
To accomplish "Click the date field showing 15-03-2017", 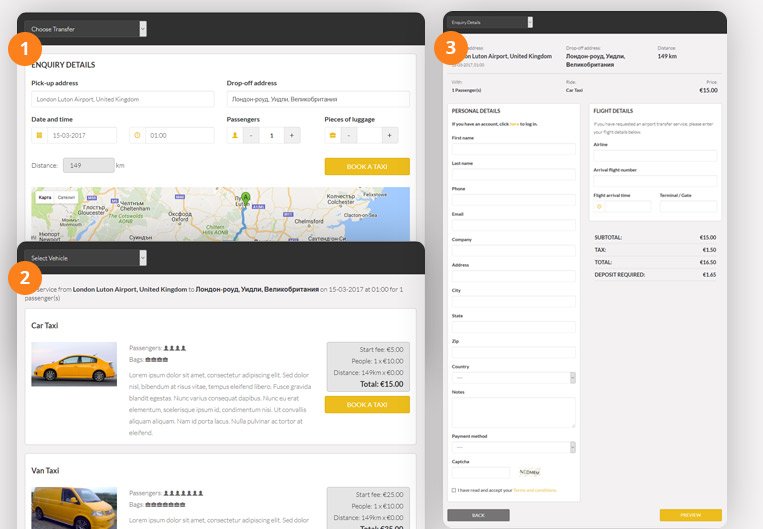I will click(x=82, y=135).
